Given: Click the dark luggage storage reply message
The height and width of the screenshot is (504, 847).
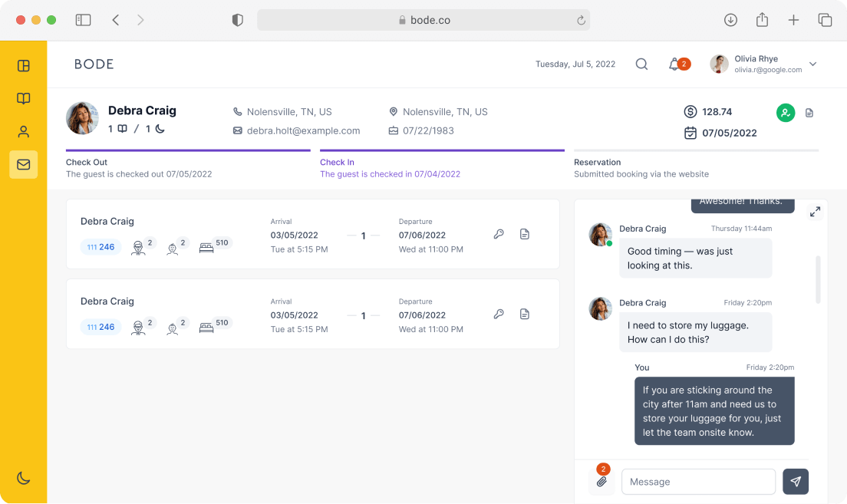Looking at the screenshot, I should (714, 411).
